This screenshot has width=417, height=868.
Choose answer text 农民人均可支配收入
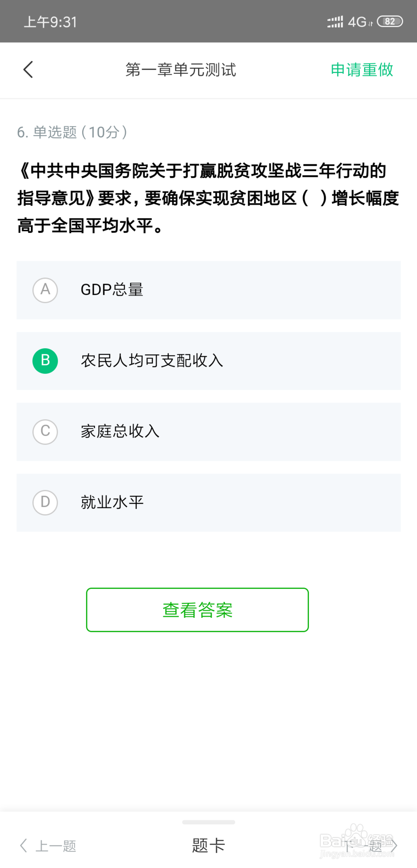[152, 361]
